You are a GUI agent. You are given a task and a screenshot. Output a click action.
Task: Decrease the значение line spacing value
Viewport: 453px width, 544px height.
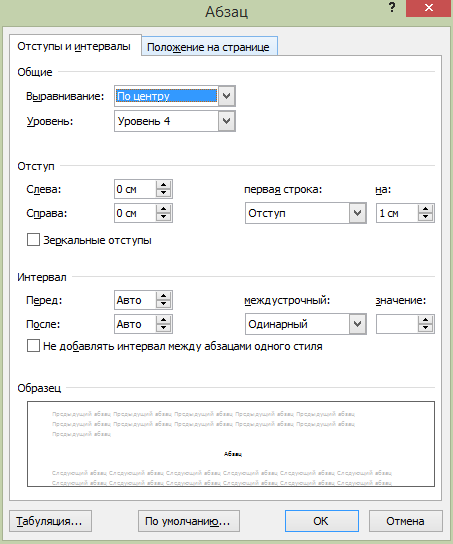[426, 328]
